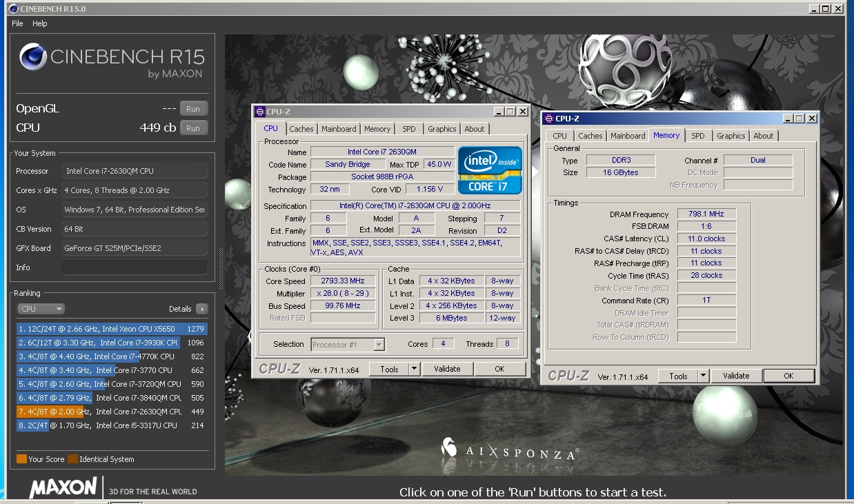Select ranking row Core i7-3770 CPU

pyautogui.click(x=111, y=370)
